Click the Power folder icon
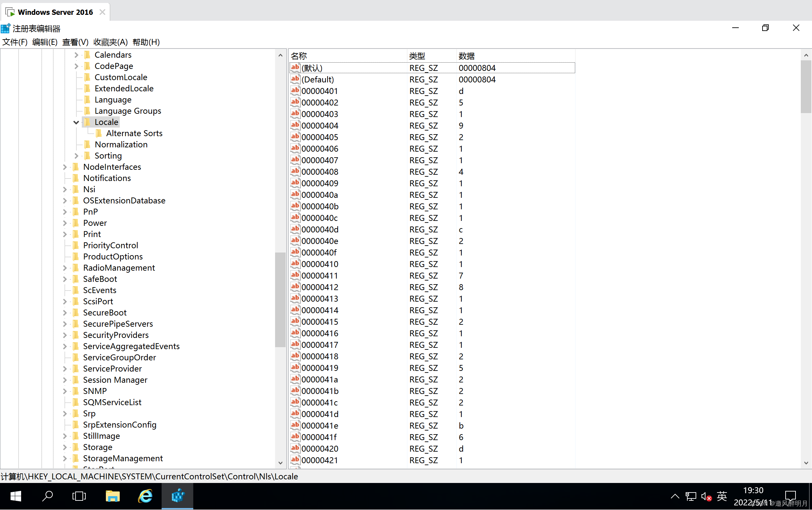Viewport: 812px width, 510px height. coord(76,223)
